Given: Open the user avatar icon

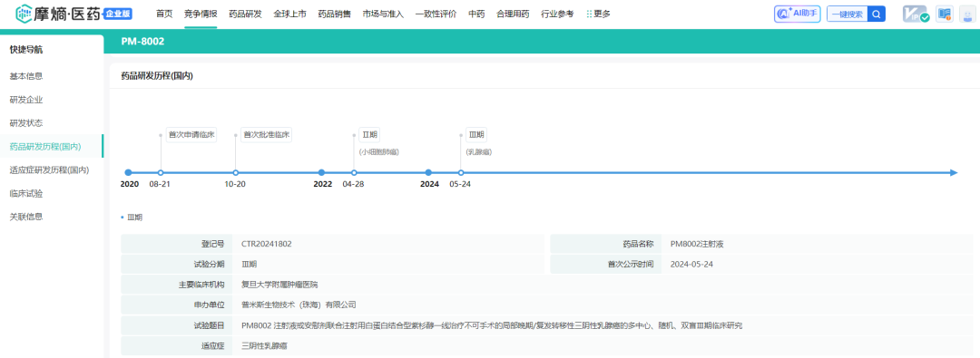Looking at the screenshot, I should 968,14.
